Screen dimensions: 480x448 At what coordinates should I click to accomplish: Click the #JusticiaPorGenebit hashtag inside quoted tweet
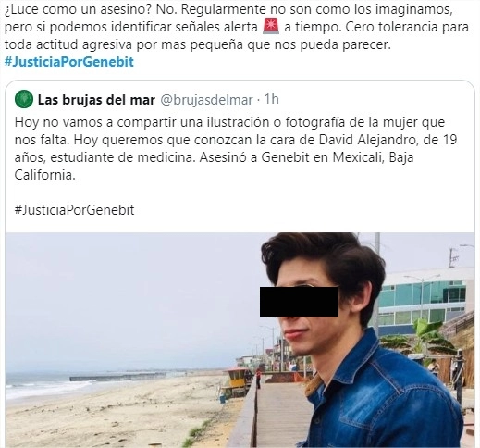[74, 210]
